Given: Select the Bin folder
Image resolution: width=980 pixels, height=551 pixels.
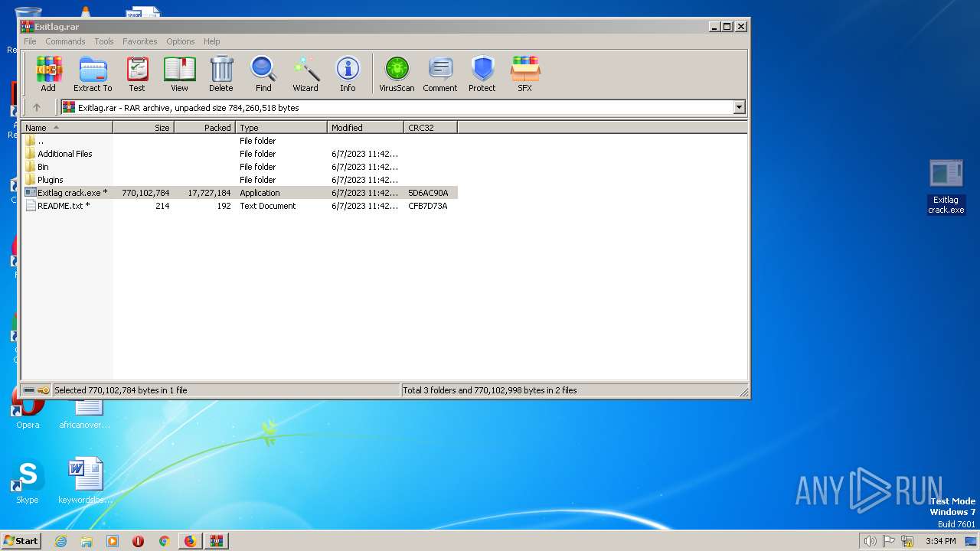Looking at the screenshot, I should 240,167.
